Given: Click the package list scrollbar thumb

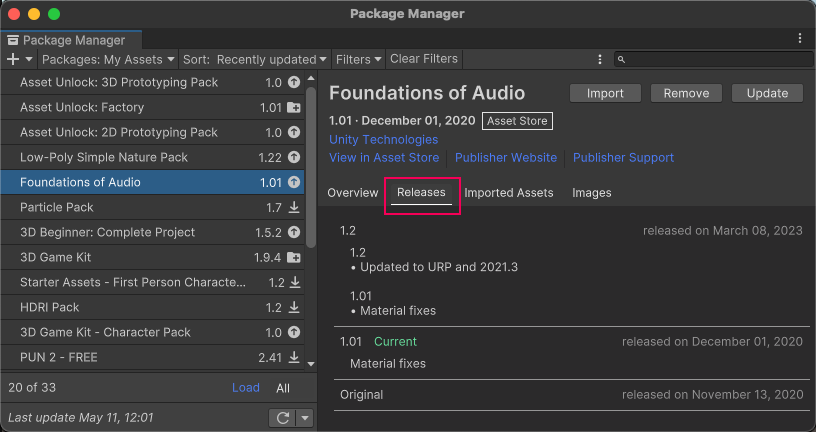Looking at the screenshot, I should pos(311,167).
